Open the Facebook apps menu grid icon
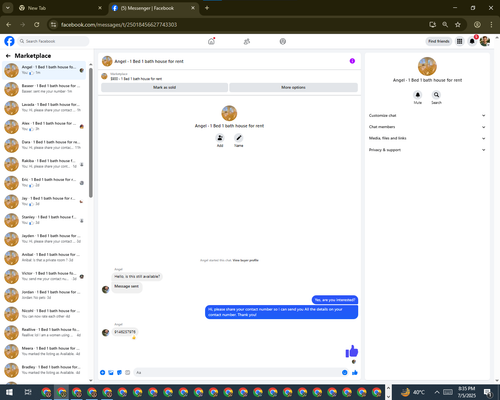The image size is (500, 400). coord(459,41)
